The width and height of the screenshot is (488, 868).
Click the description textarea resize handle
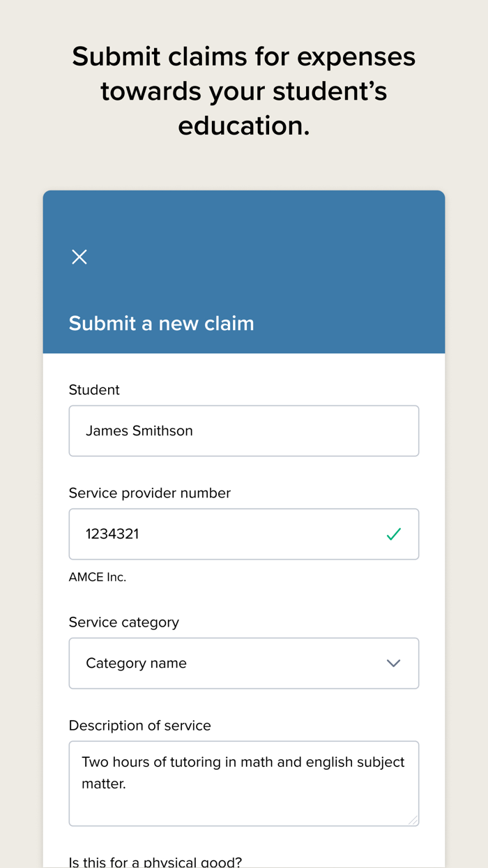coord(413,821)
